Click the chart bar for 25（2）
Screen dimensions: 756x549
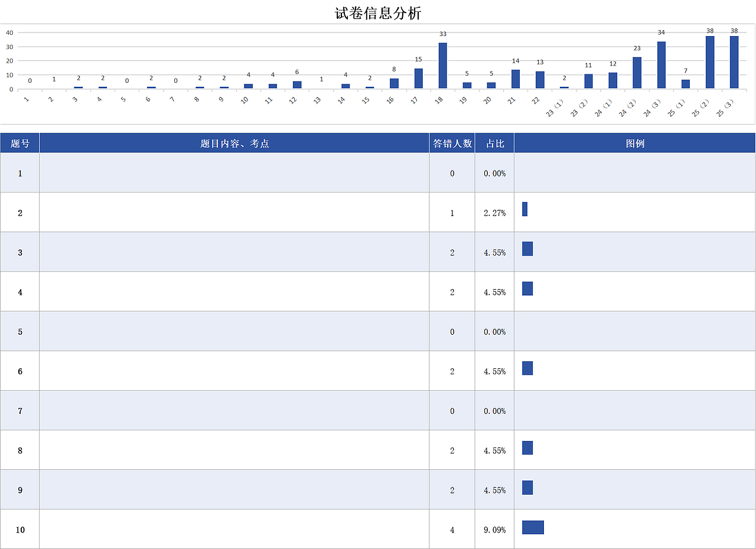710,62
